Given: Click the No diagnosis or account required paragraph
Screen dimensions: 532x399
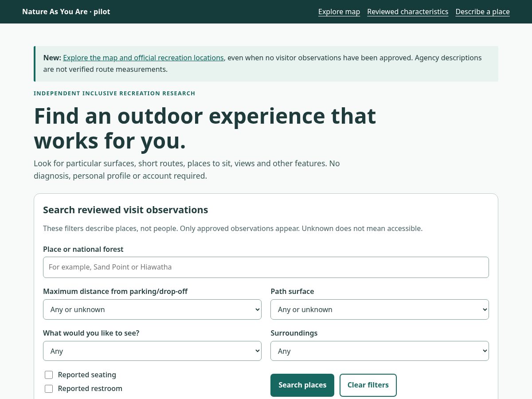Looking at the screenshot, I should (x=187, y=170).
